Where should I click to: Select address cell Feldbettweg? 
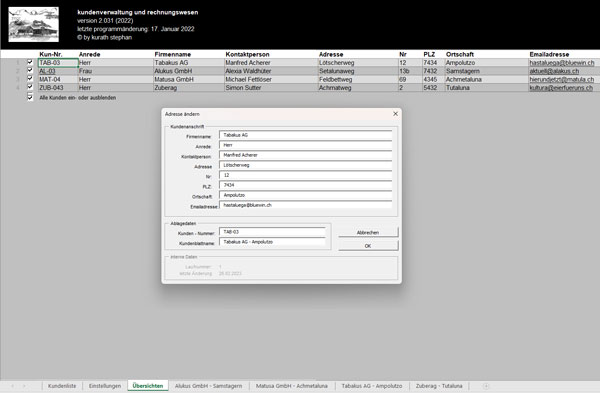coord(358,80)
